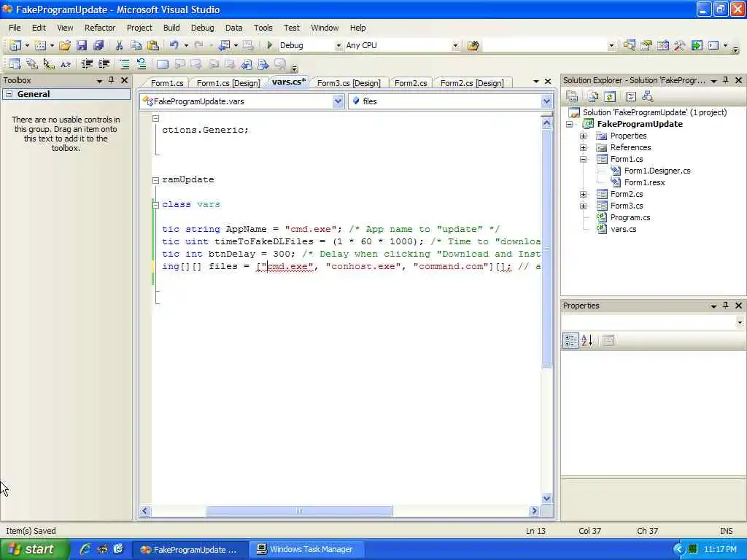This screenshot has width=747, height=560.
Task: Decrease line indent icon in text toolbar
Action: 87,64
